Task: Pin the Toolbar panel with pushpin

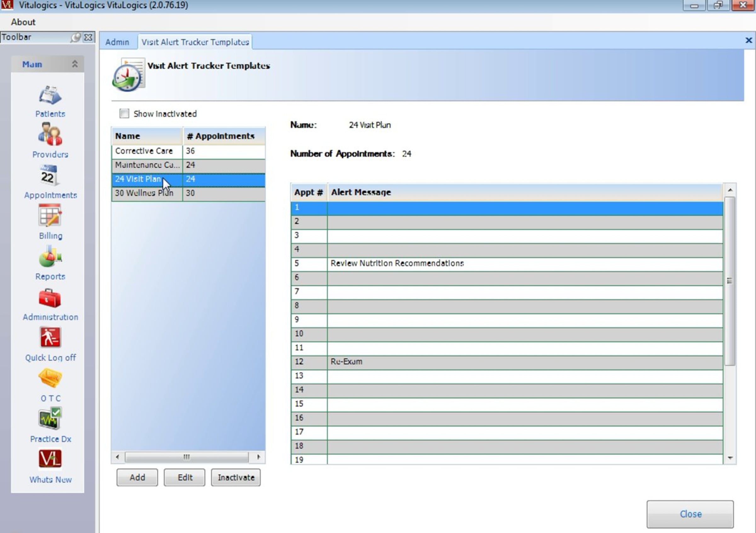Action: 75,37
